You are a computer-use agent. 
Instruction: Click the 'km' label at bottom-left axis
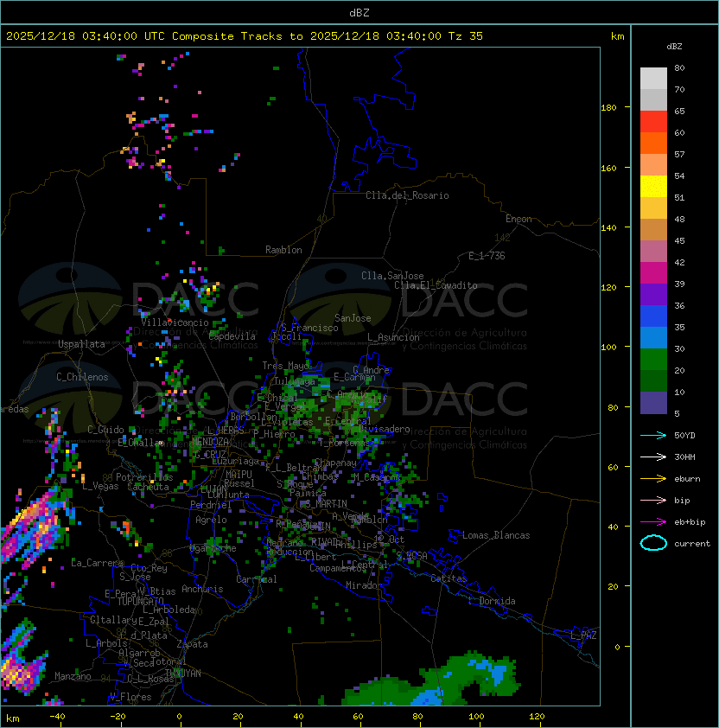[x=13, y=718]
